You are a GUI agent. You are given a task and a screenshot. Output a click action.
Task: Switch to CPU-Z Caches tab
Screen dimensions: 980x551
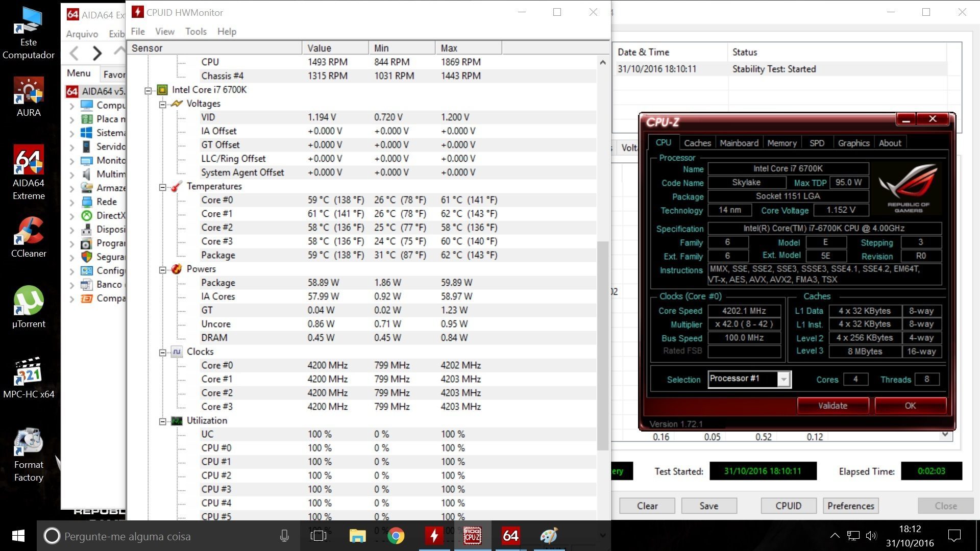coord(697,143)
